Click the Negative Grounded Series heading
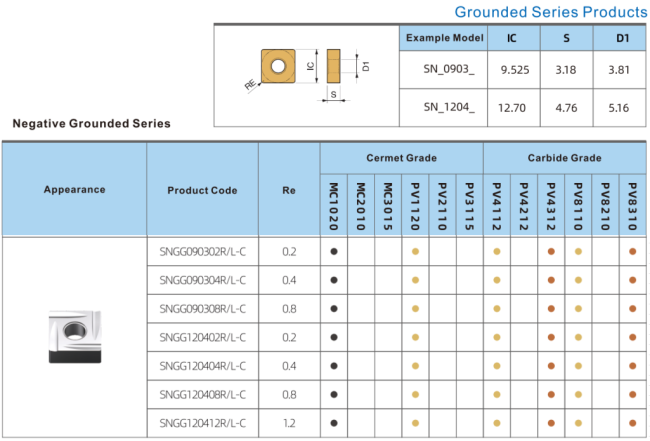 point(91,124)
